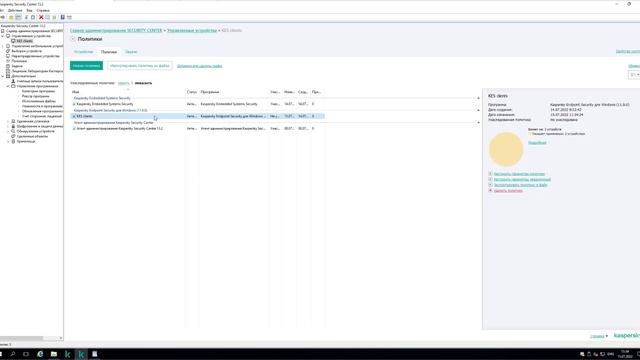Sort by Статус column header
The height and width of the screenshot is (360, 640).
tap(192, 92)
